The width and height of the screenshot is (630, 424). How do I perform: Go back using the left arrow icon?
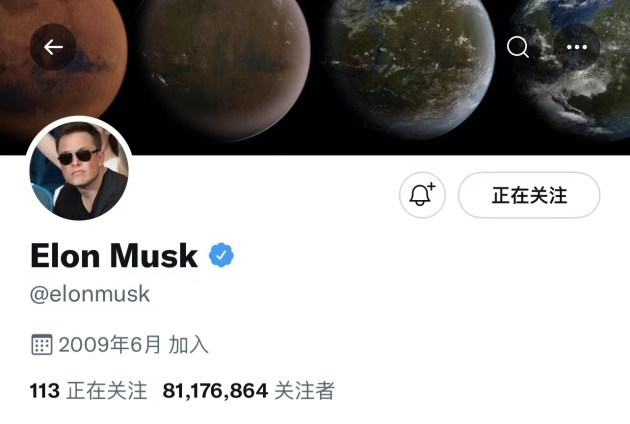53,47
